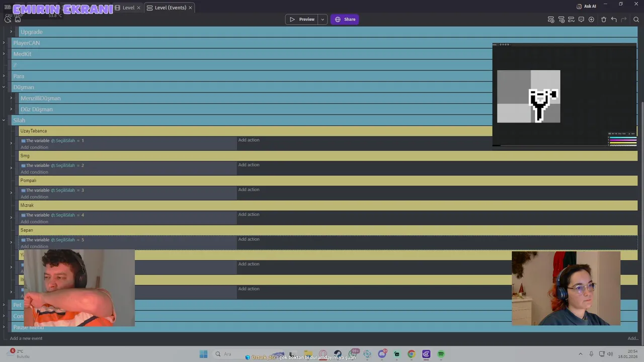Image resolution: width=644 pixels, height=362 pixels.
Task: Open the main hamburger menu
Action: [8, 7]
